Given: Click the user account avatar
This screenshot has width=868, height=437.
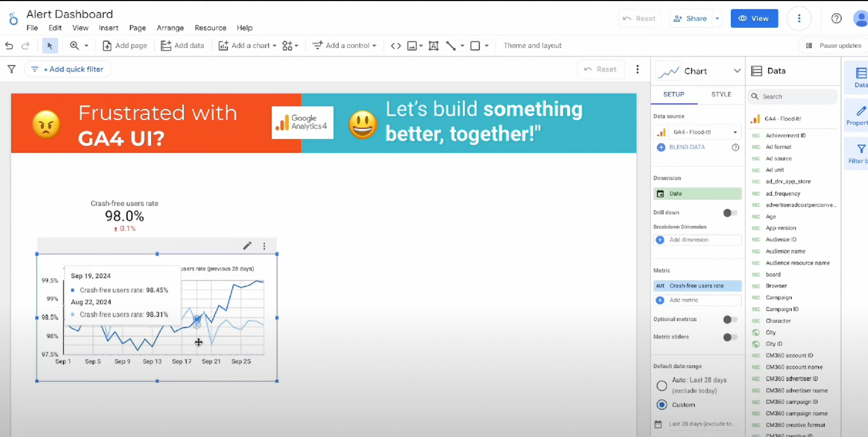Looking at the screenshot, I should 861,18.
